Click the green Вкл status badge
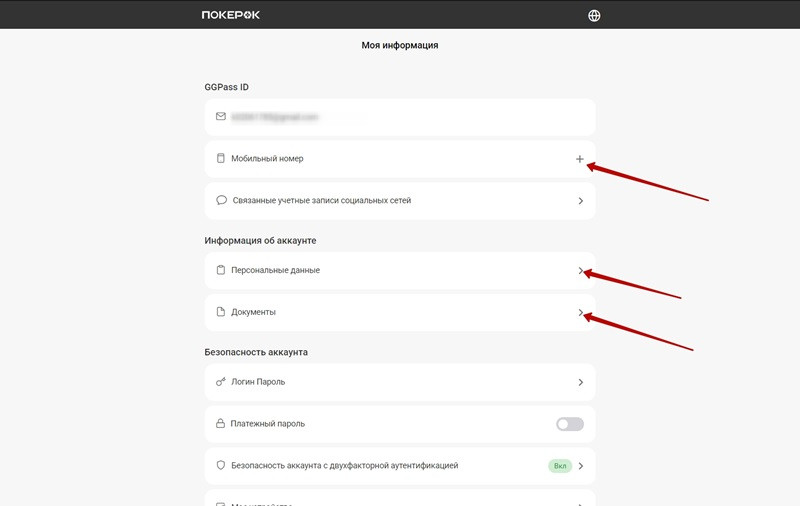This screenshot has width=800, height=506. [x=558, y=466]
